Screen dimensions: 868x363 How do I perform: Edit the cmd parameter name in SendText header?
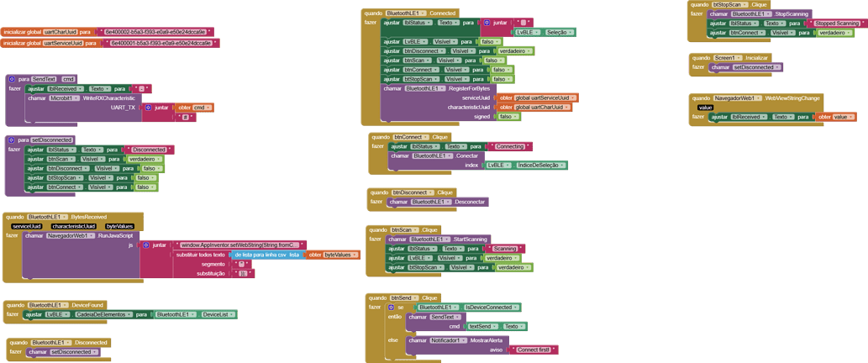coord(67,79)
